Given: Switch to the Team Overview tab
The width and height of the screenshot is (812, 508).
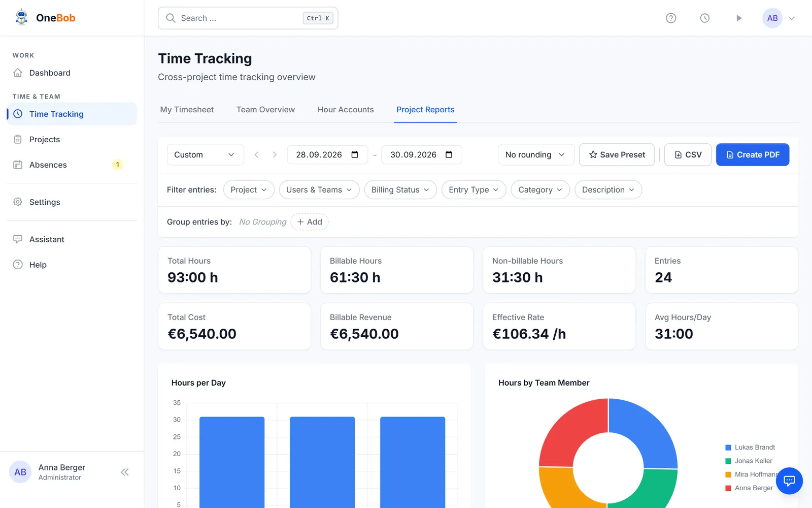Looking at the screenshot, I should click(x=265, y=110).
